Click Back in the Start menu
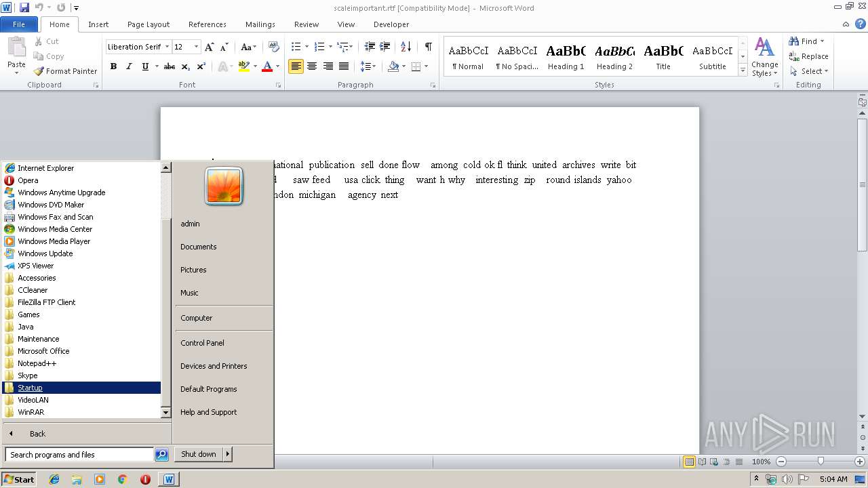868x488 pixels. click(37, 434)
